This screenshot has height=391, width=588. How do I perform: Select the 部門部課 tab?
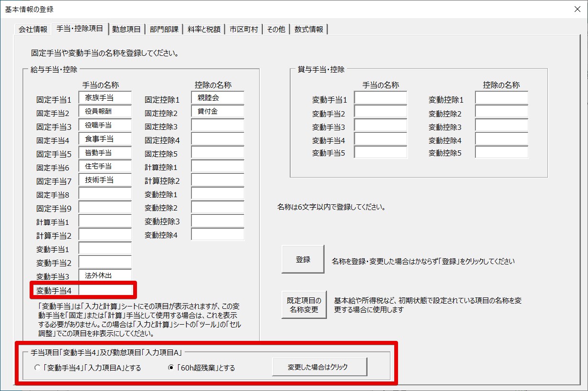[164, 29]
